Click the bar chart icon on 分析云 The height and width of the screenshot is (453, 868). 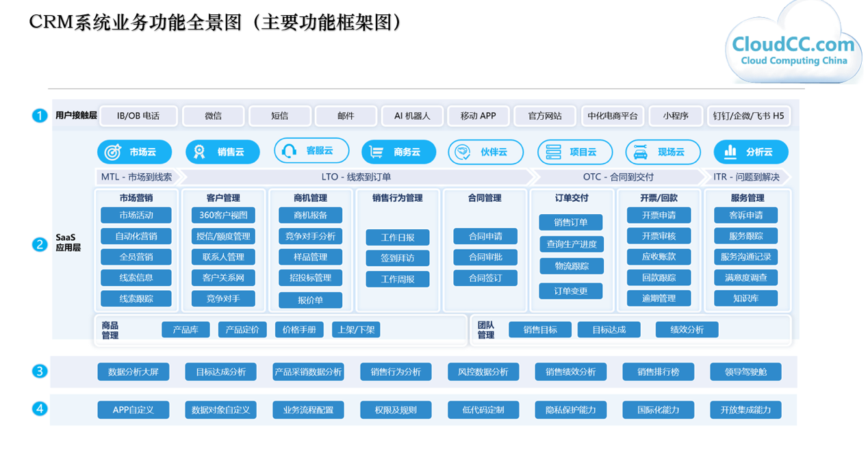730,151
